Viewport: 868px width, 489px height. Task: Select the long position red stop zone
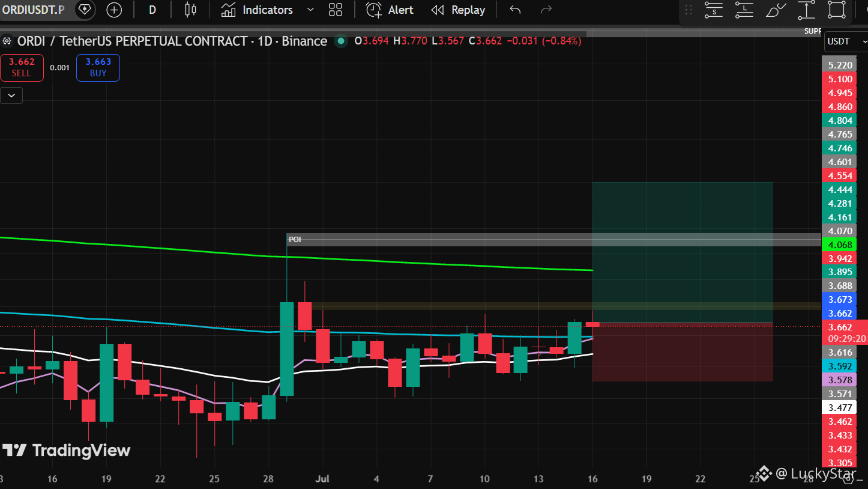coord(683,352)
